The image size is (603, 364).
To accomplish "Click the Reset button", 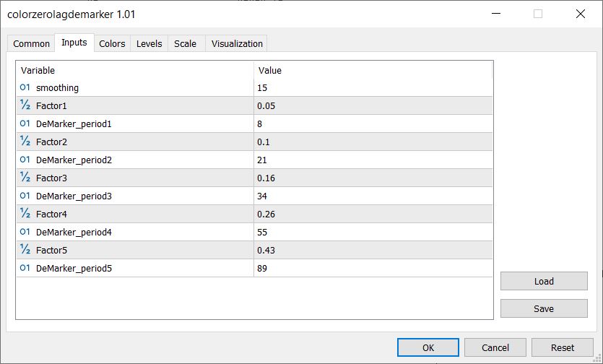I will 563,347.
